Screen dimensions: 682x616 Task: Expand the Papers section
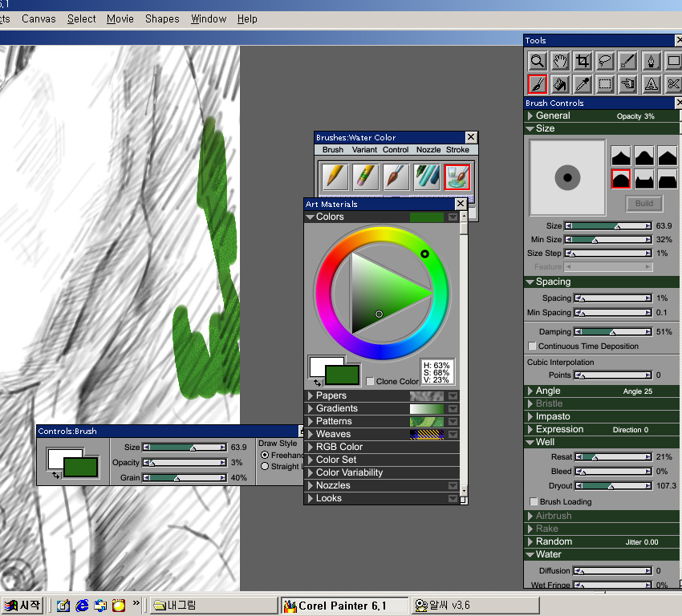(x=311, y=395)
